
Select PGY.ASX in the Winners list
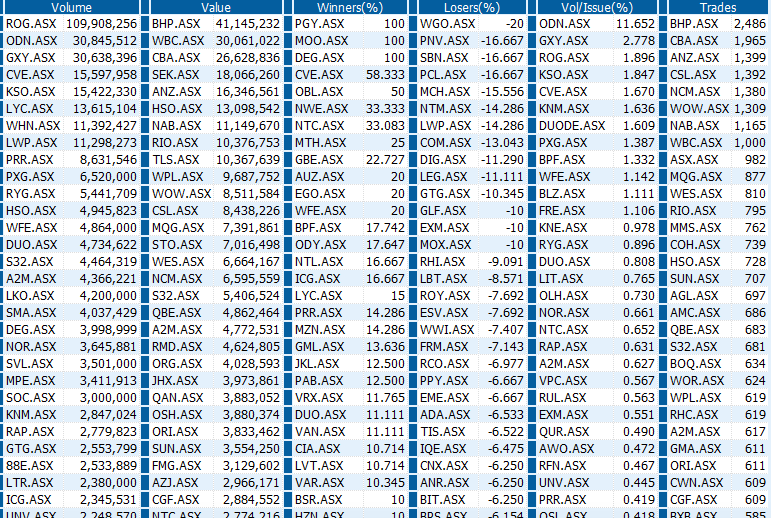[x=319, y=24]
